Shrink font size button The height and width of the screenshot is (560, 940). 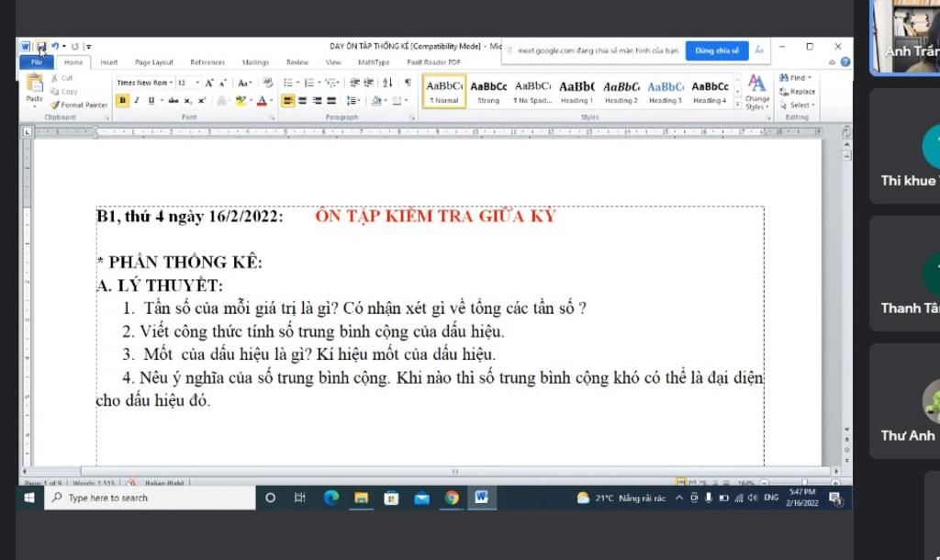(x=222, y=83)
